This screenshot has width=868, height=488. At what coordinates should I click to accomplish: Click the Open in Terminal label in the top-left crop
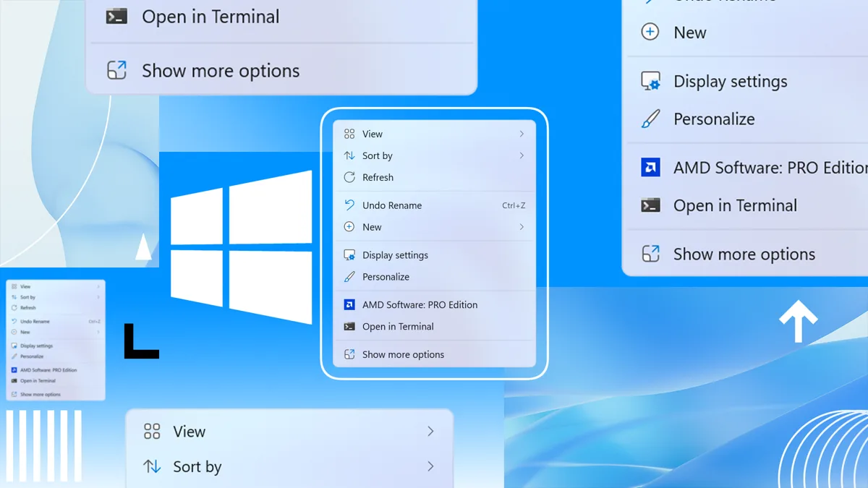(210, 17)
